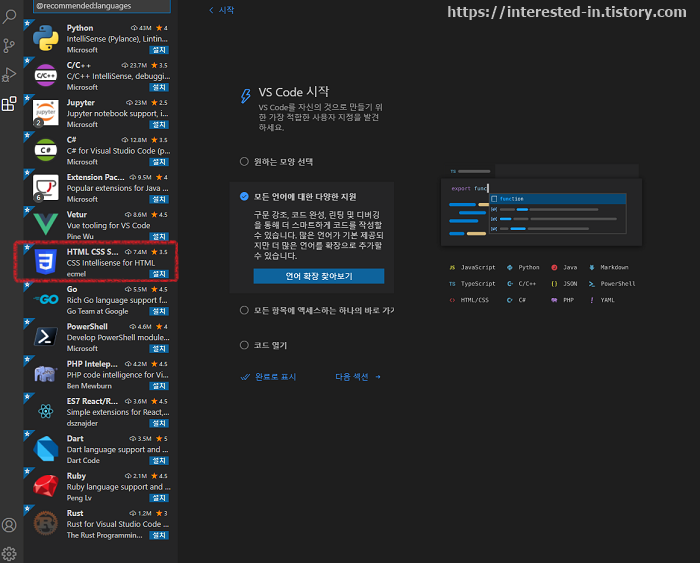Install the PowerShell extension
Screen dimensions: 700x563
click(159, 348)
